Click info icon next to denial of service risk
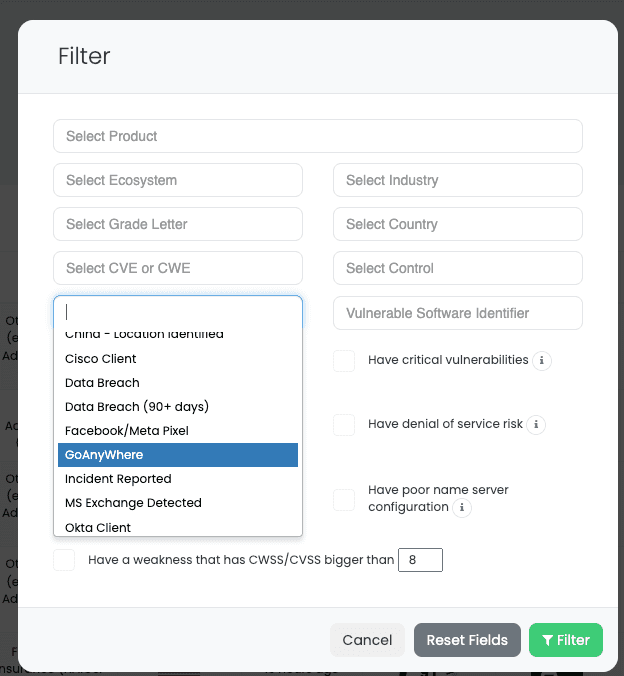Viewport: 624px width, 676px height. coord(536,425)
